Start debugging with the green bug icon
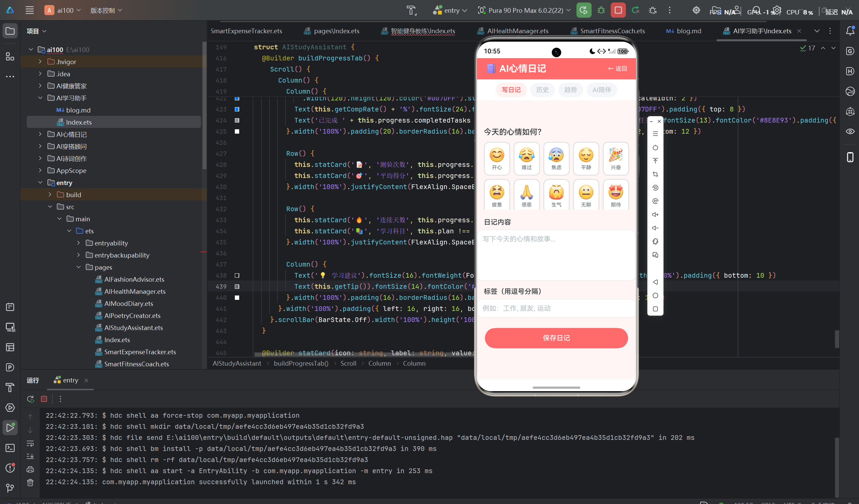The height and width of the screenshot is (504, 859). tap(601, 10)
